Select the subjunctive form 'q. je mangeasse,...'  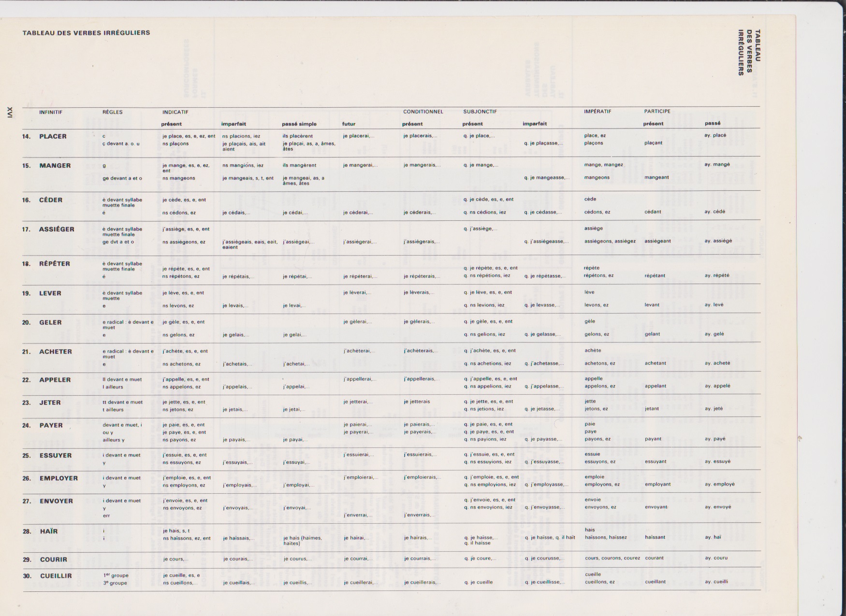(x=547, y=178)
